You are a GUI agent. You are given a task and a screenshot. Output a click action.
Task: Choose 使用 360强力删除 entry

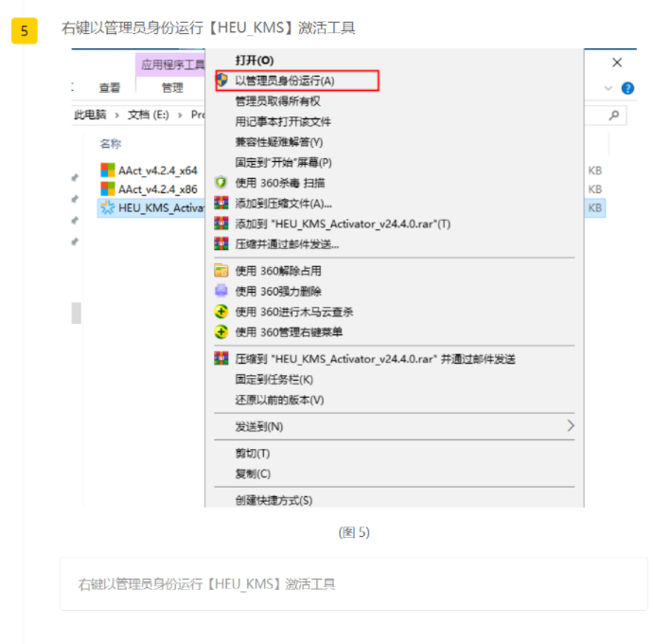(278, 291)
